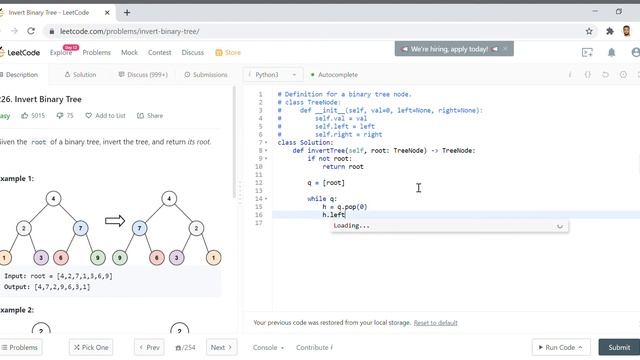The width and height of the screenshot is (640, 360).
Task: Switch to the Solution tab
Action: (80, 75)
